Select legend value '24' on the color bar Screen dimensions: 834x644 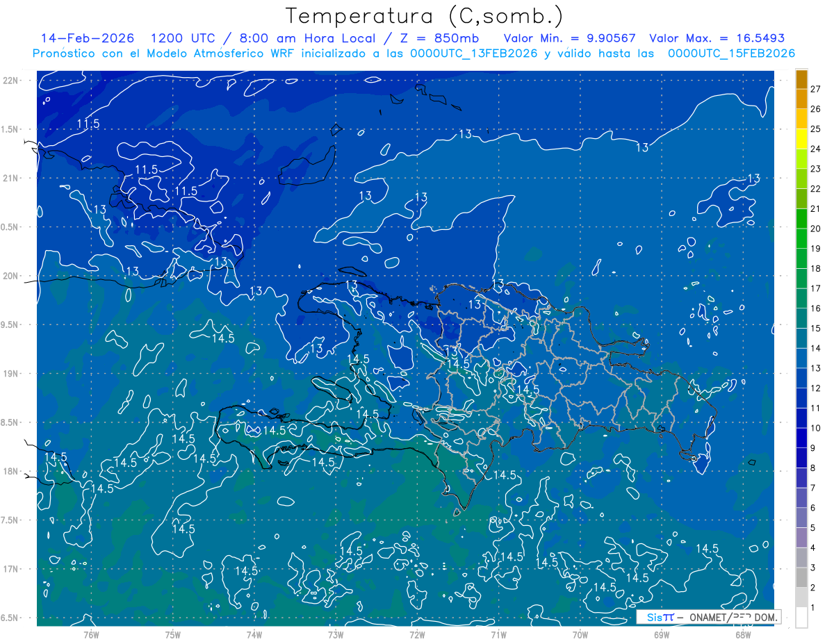point(815,149)
